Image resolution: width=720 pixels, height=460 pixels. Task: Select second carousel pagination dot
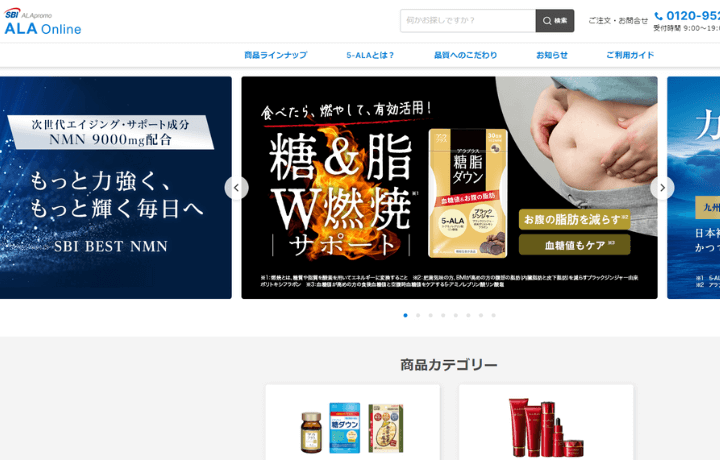coord(418,315)
